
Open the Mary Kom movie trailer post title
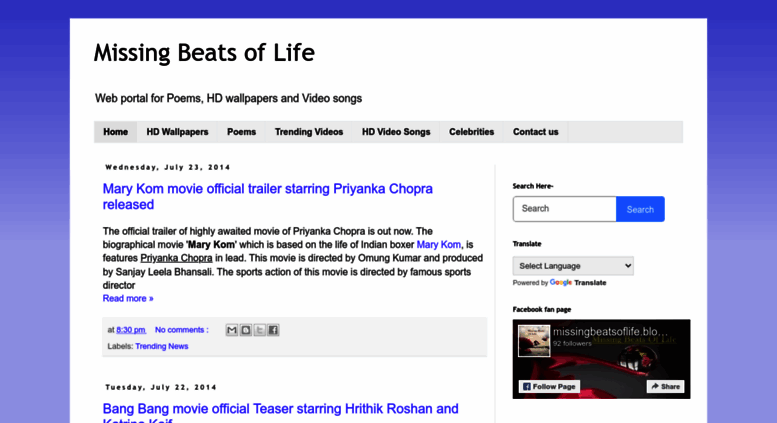268,197
